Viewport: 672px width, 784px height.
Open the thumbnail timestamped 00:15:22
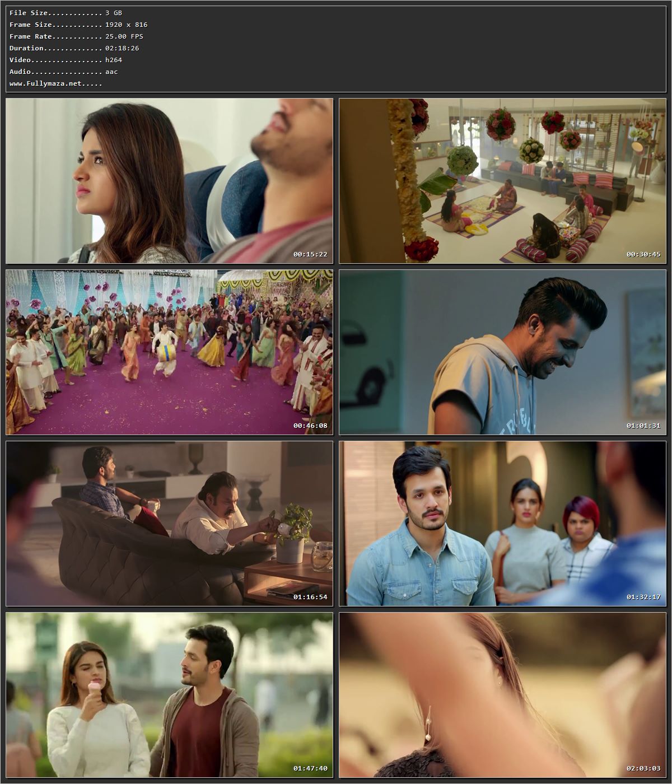point(169,181)
